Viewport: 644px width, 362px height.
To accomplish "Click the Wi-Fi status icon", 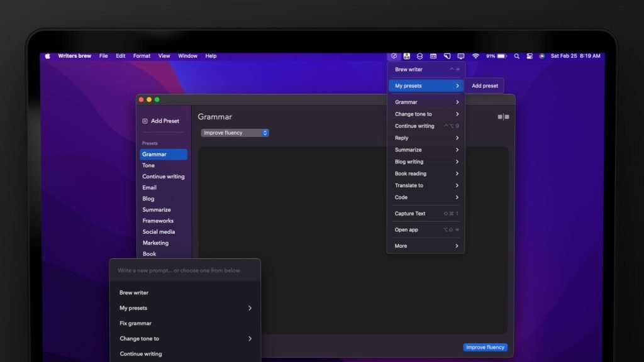I will tap(475, 56).
